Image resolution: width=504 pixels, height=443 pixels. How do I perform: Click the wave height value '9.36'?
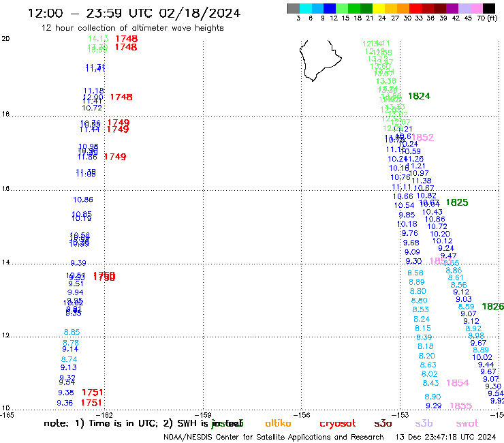[65, 403]
